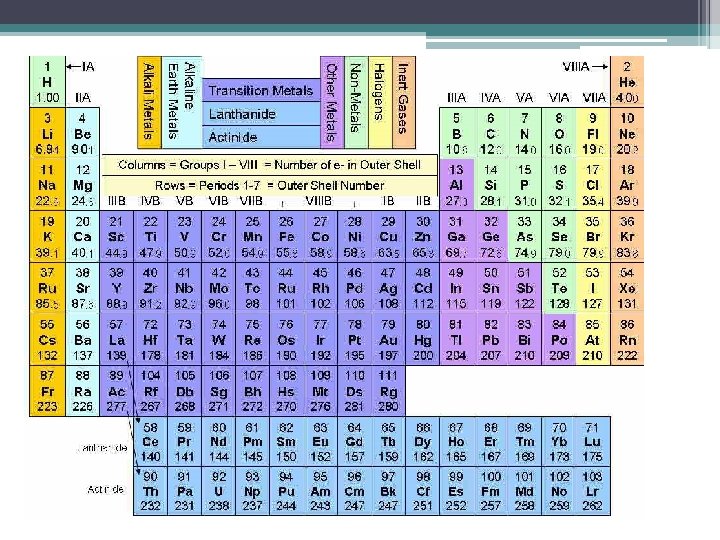Select the Lanthanum (La) cell
This screenshot has height=540, width=720.
coord(117,340)
